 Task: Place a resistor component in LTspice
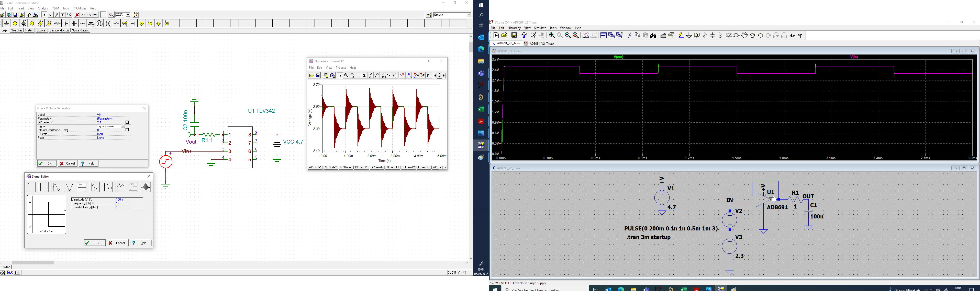(705, 35)
